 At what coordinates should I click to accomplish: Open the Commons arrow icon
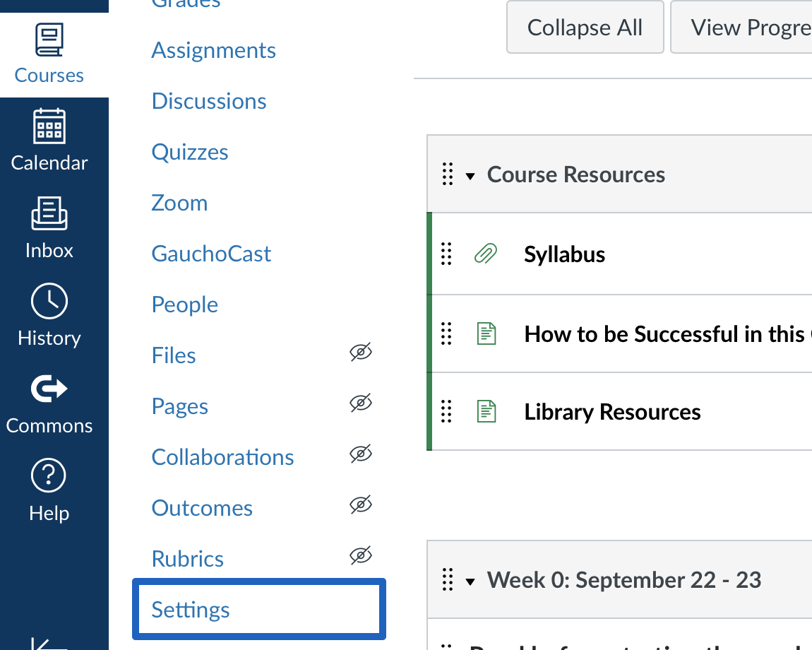point(49,389)
